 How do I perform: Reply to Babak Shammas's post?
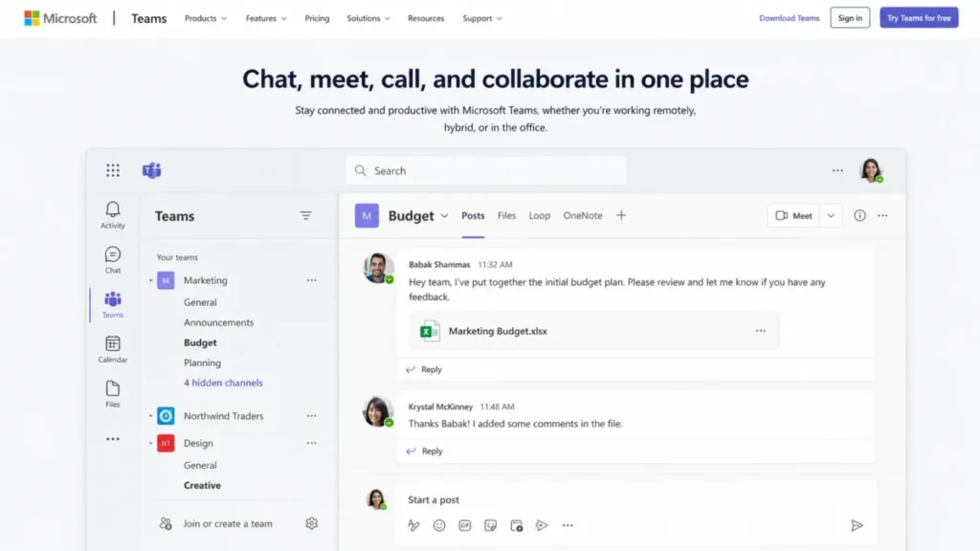424,369
